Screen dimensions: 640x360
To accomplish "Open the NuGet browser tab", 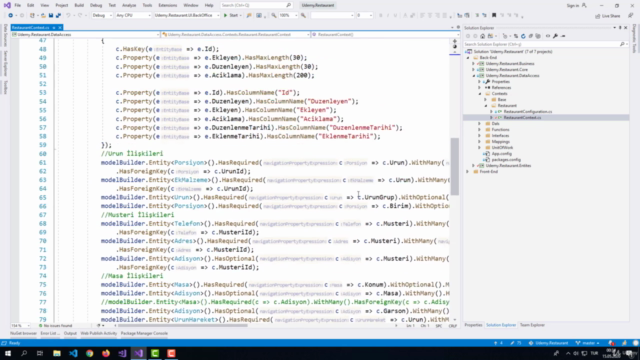I will tap(23, 333).
